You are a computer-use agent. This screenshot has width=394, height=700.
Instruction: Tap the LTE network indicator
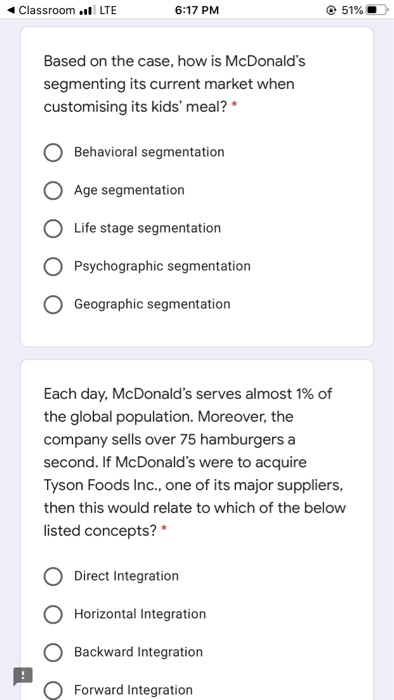(x=108, y=10)
